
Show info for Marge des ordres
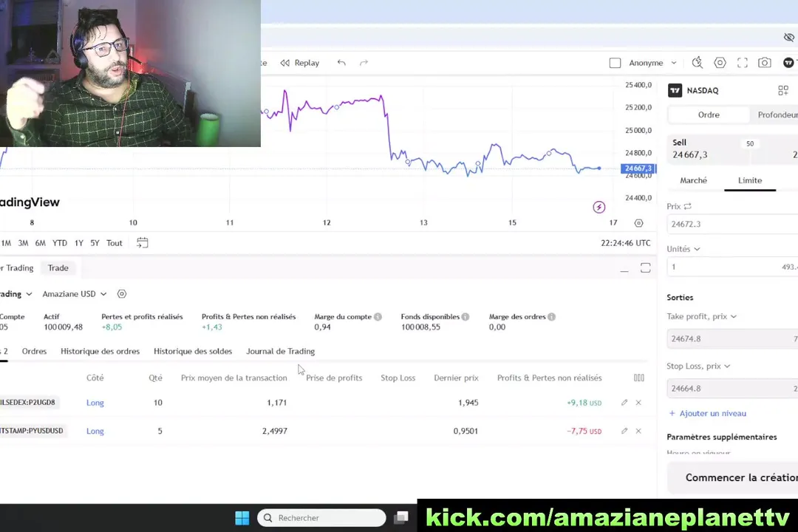(x=551, y=317)
